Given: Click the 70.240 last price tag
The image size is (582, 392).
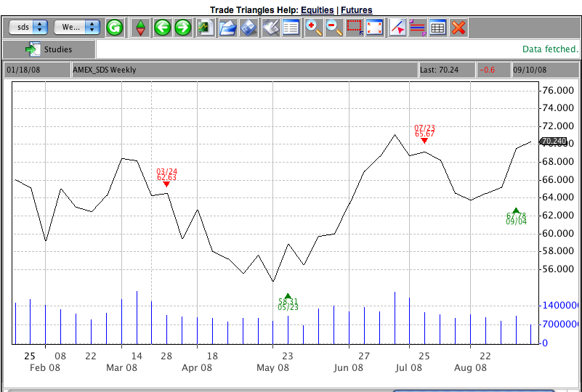Looking at the screenshot, I should (553, 142).
